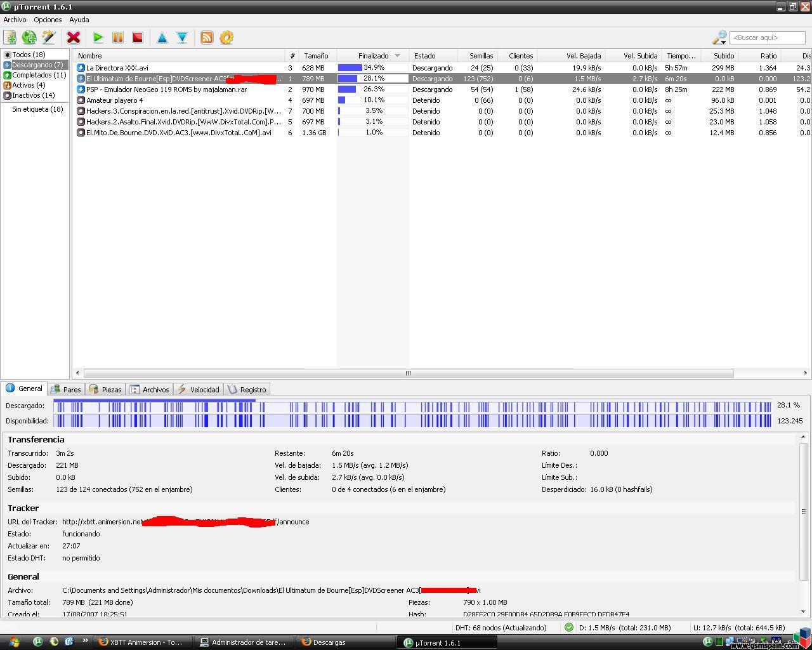This screenshot has width=812, height=650.
Task: Stop the torrent with red stop icon
Action: click(x=138, y=37)
